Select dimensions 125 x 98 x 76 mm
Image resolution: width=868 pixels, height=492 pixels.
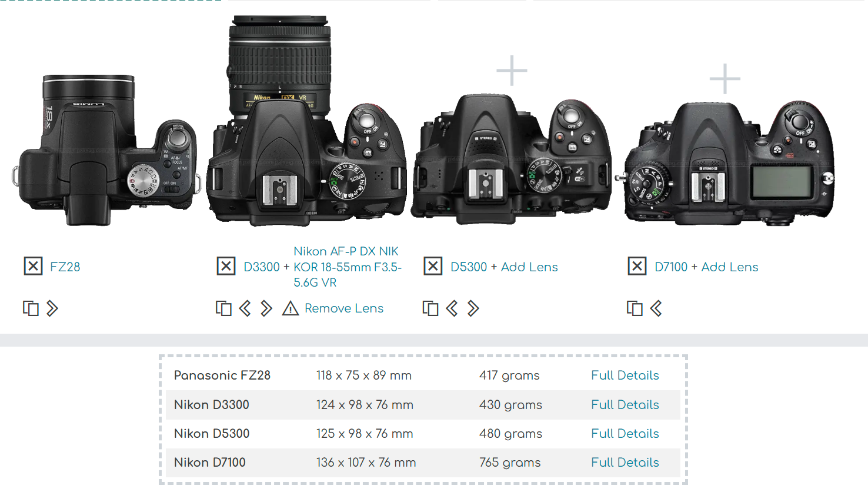[365, 434]
